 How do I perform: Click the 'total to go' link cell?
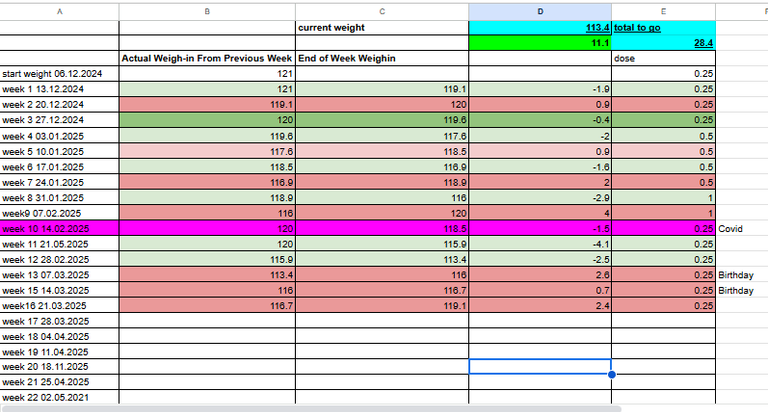tap(663, 27)
